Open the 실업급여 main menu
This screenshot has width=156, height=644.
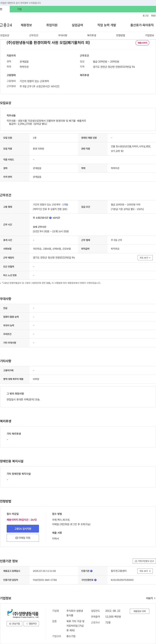(77, 25)
